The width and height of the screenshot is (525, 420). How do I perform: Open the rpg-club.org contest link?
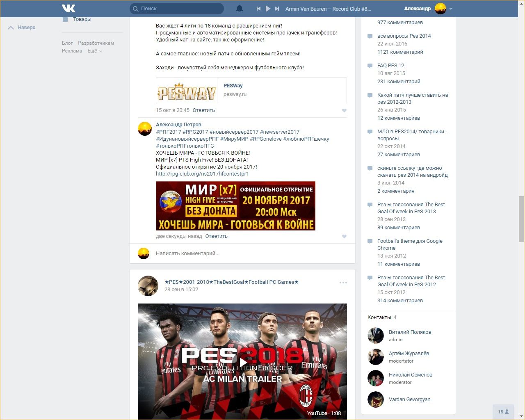pyautogui.click(x=202, y=174)
